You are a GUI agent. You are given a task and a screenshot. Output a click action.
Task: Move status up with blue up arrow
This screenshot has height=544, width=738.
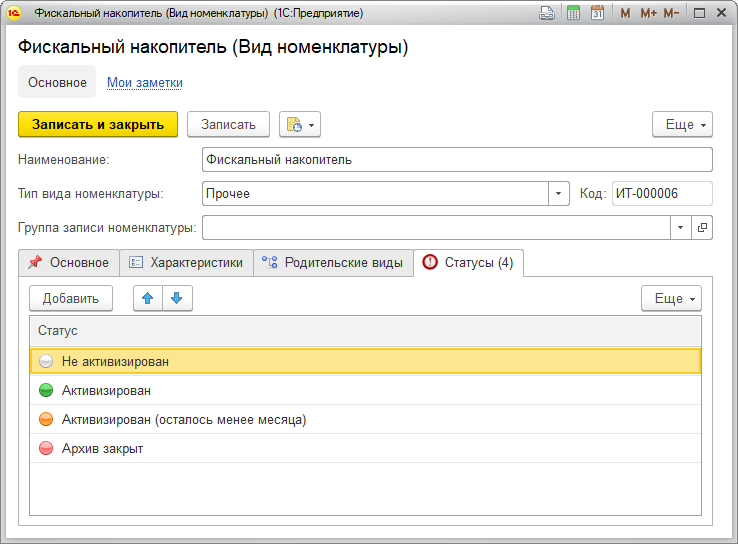point(148,298)
